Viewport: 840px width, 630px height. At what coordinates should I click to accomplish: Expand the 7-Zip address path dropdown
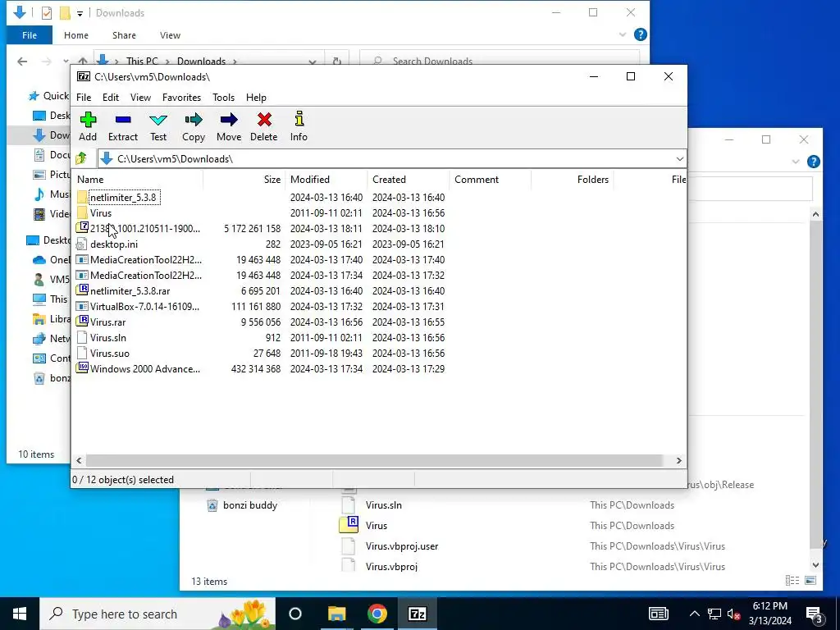click(x=679, y=158)
